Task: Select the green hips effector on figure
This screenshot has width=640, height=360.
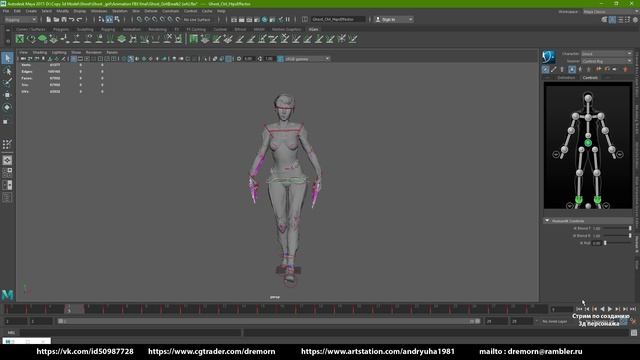Action: (x=588, y=143)
